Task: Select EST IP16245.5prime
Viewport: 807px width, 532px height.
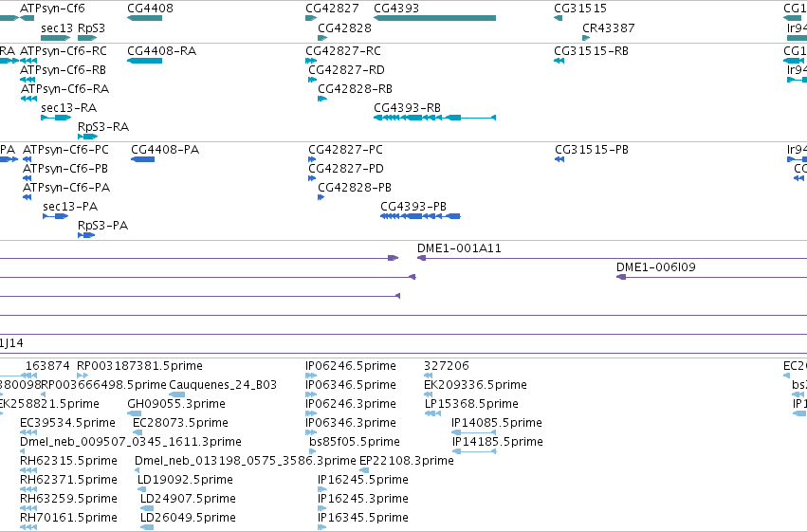Action: [363, 481]
